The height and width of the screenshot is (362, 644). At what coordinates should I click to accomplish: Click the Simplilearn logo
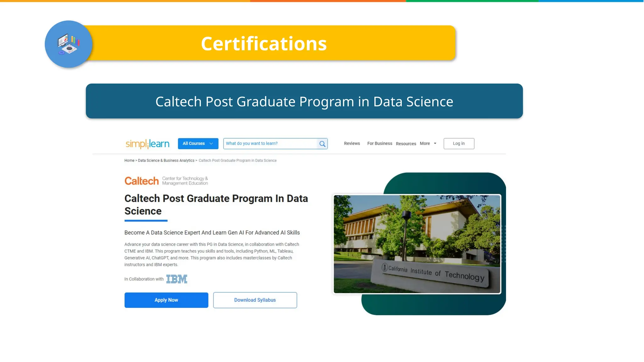coord(147,144)
